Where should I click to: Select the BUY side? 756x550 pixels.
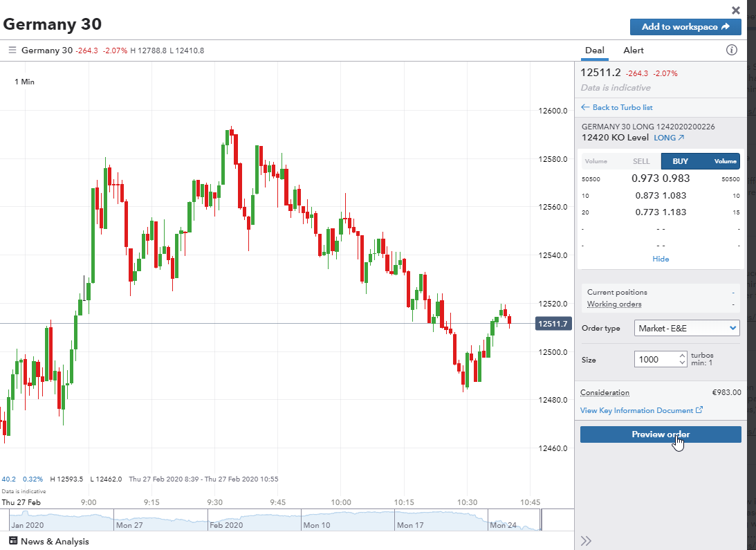(x=681, y=161)
